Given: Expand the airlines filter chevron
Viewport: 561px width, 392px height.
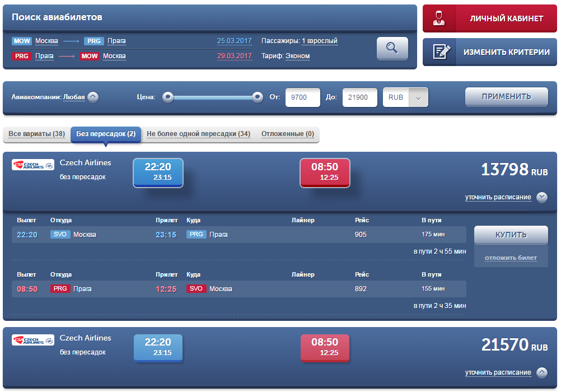Looking at the screenshot, I should tap(93, 97).
